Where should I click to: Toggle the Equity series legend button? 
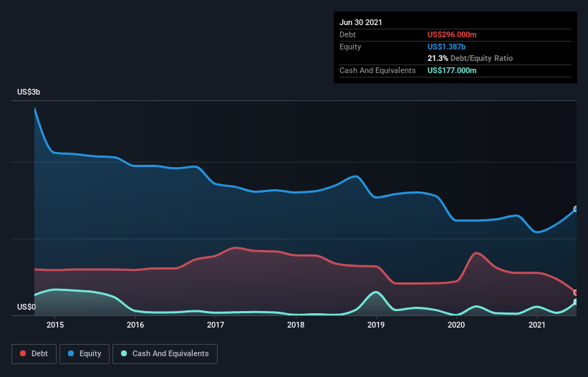85,354
